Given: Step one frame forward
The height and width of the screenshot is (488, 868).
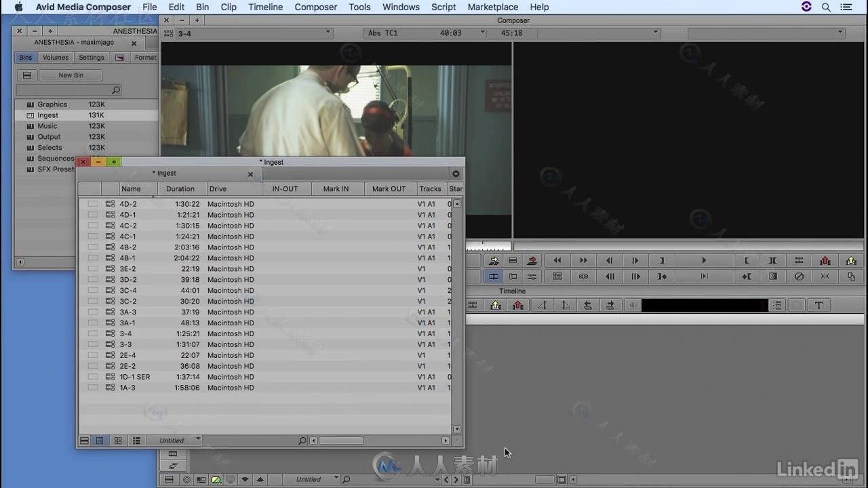Looking at the screenshot, I should click(x=635, y=260).
